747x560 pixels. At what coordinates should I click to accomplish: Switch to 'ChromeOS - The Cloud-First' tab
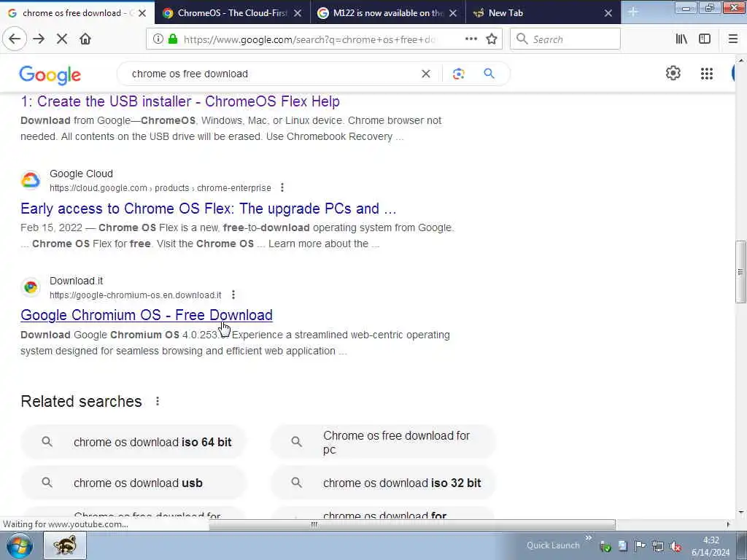pyautogui.click(x=232, y=13)
